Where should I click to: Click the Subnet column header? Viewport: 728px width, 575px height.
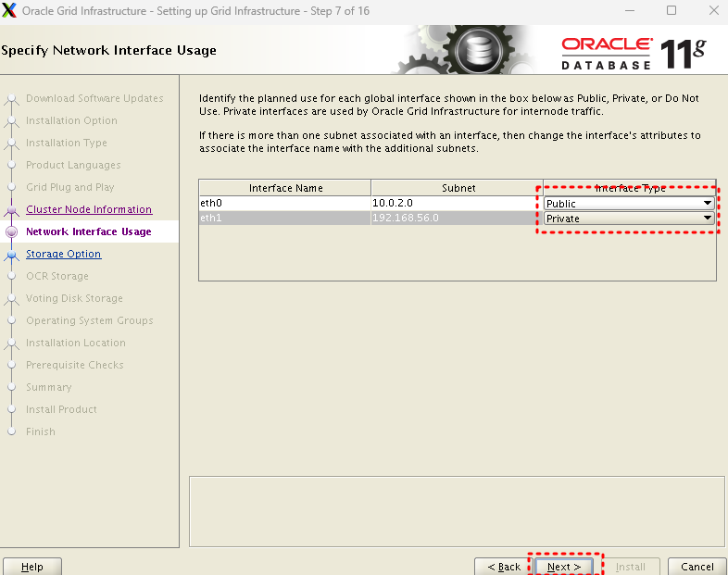pyautogui.click(x=458, y=188)
